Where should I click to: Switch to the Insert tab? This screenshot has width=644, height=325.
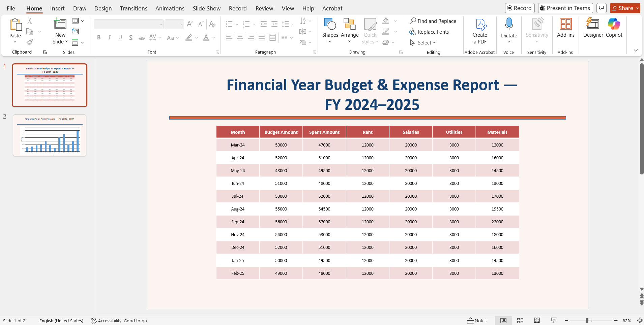(57, 8)
